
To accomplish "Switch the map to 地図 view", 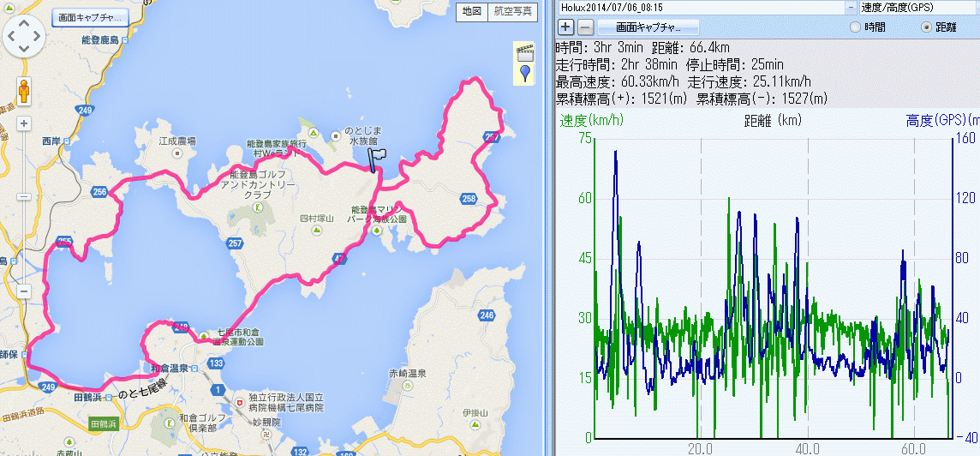I will click(471, 12).
